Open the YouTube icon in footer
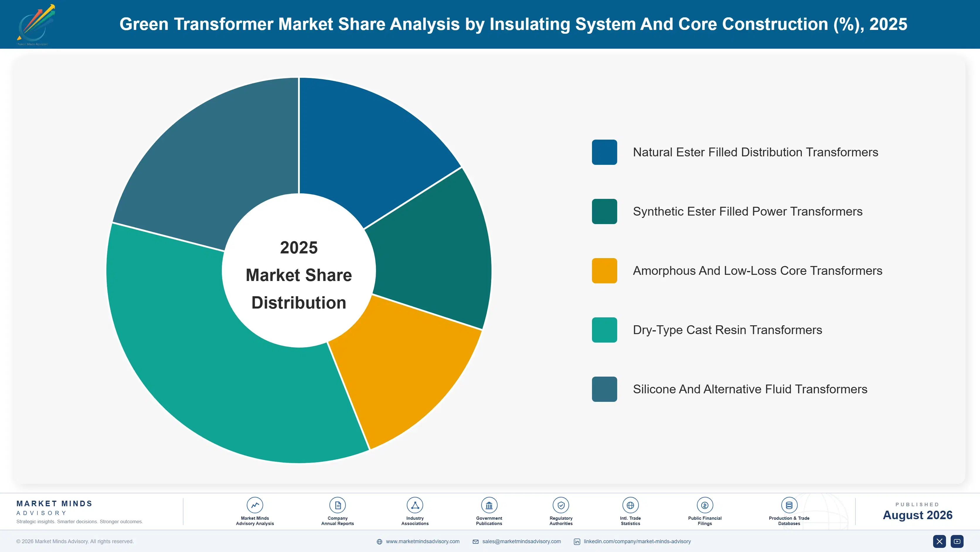This screenshot has width=980, height=552. (x=957, y=541)
